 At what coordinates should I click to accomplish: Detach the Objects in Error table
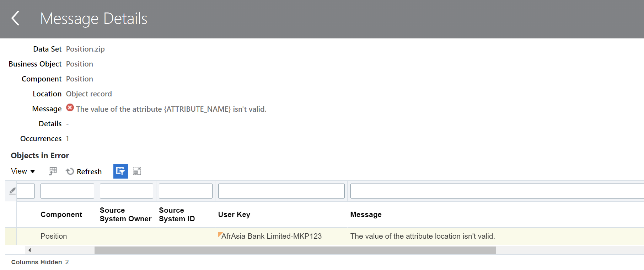point(137,171)
